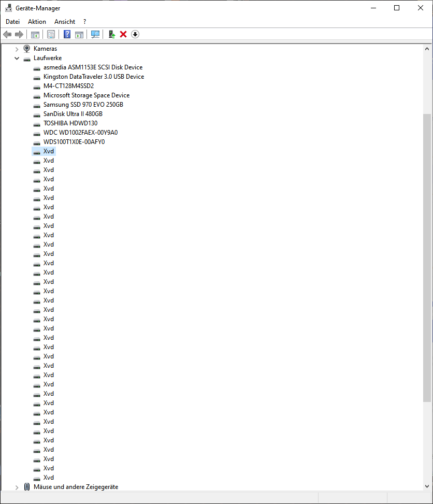Image resolution: width=433 pixels, height=504 pixels.
Task: Minimize the Geräte-Manager window
Action: [x=373, y=8]
